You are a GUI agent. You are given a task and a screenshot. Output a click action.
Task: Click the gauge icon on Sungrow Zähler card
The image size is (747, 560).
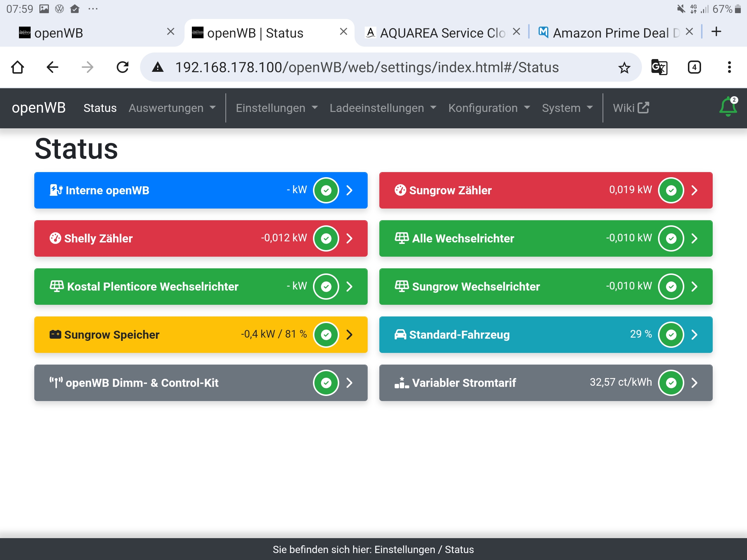[x=400, y=190]
